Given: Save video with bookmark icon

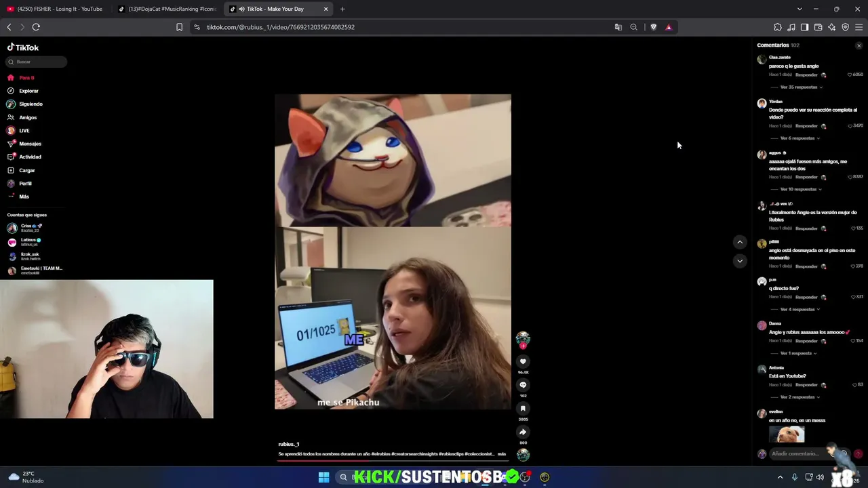Looking at the screenshot, I should pyautogui.click(x=523, y=409).
